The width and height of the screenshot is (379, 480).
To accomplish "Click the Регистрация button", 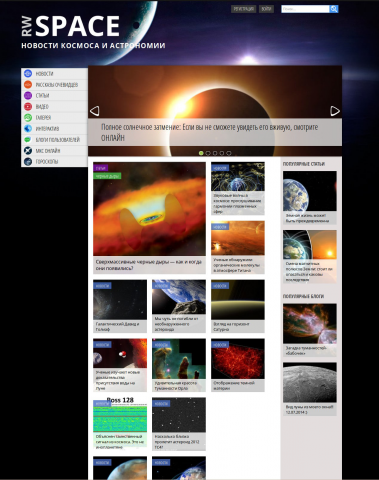I will click(x=243, y=9).
